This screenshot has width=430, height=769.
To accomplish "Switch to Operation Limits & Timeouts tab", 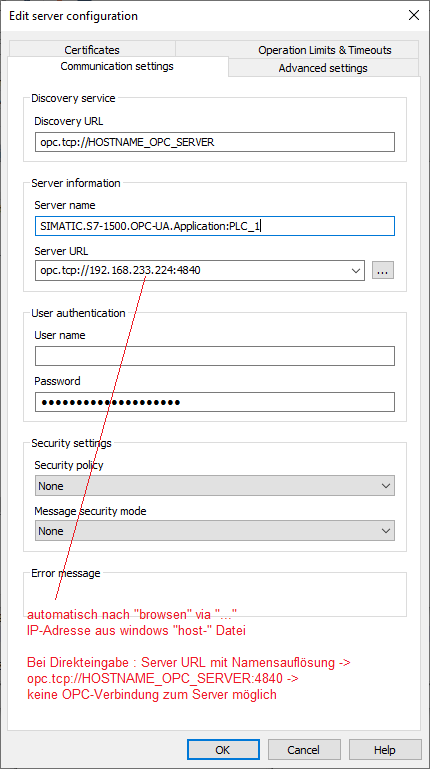I will [325, 50].
